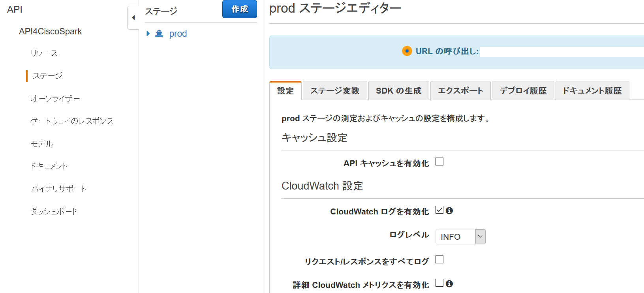Expand the prod stage tree arrow
This screenshot has width=644, height=293.
tap(148, 34)
